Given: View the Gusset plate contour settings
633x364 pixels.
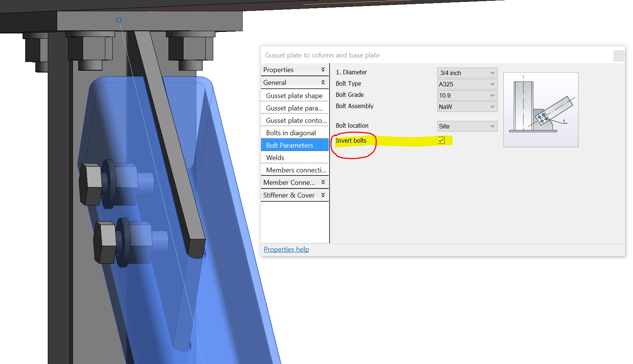Looking at the screenshot, I should [x=294, y=121].
